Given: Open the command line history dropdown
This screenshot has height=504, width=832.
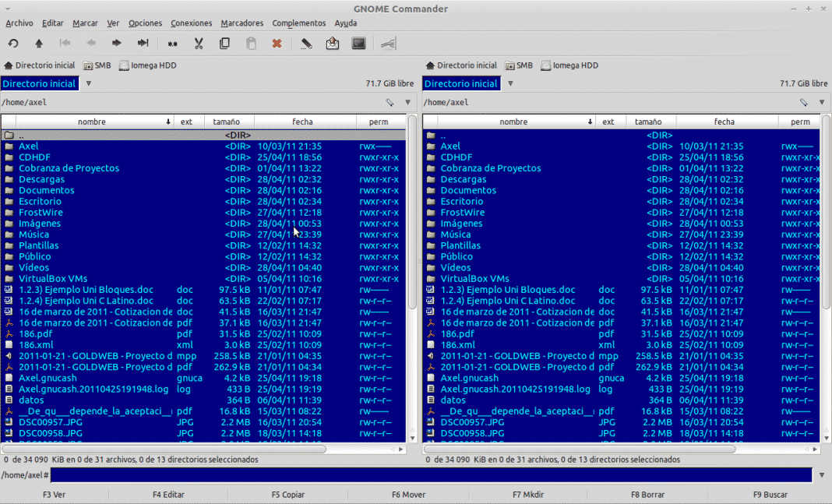Looking at the screenshot, I should pos(821,475).
